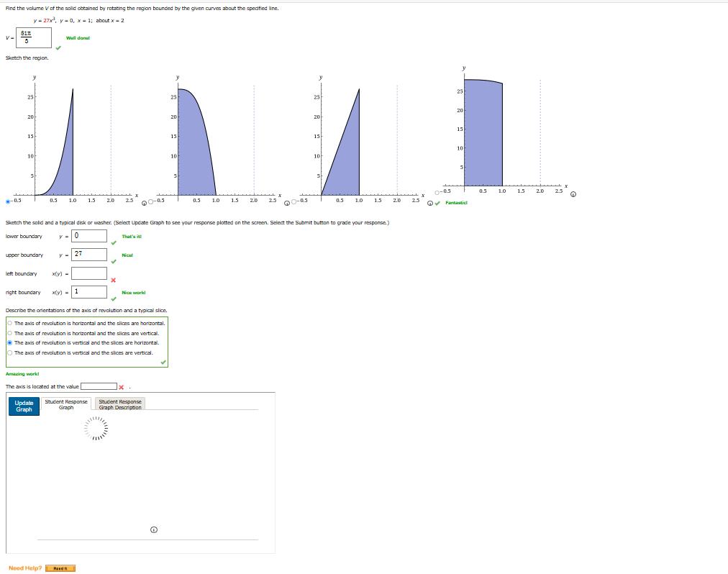Screen dimensions: 728x574
Task: Select the first graph radio button (cubic curve region)
Action: click(8, 201)
